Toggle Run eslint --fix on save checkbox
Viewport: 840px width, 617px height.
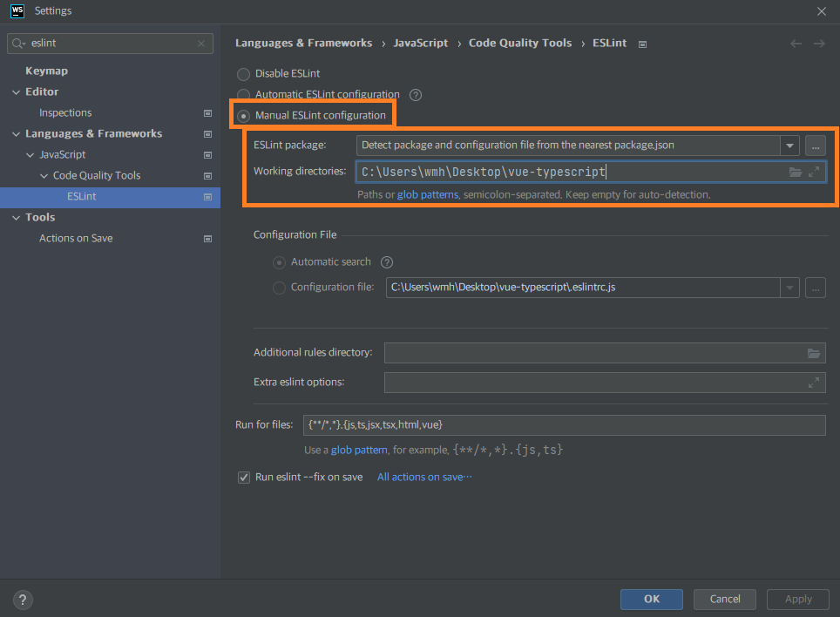[244, 478]
